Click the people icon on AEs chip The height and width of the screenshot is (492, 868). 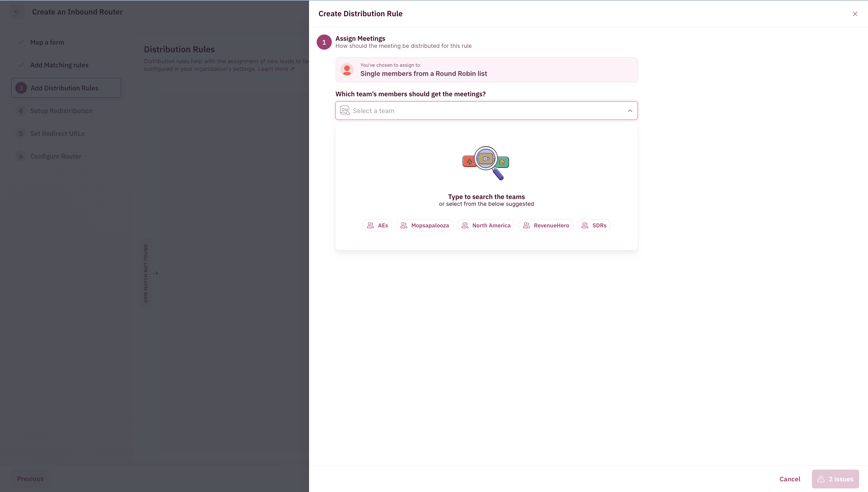(x=370, y=225)
